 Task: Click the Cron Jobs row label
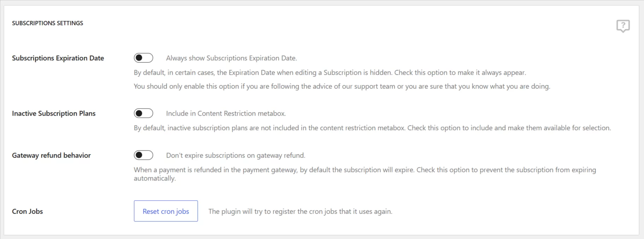27,212
